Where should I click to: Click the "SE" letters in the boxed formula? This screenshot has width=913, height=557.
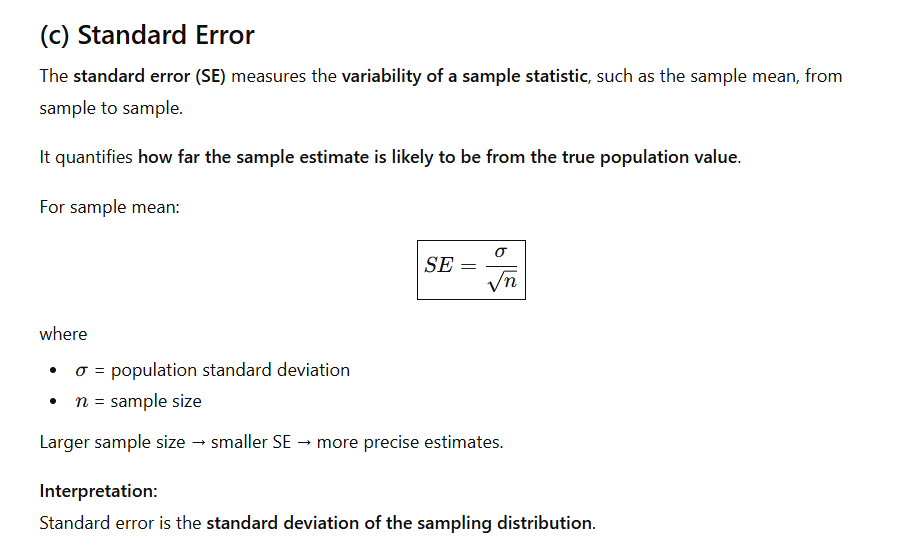click(x=438, y=265)
